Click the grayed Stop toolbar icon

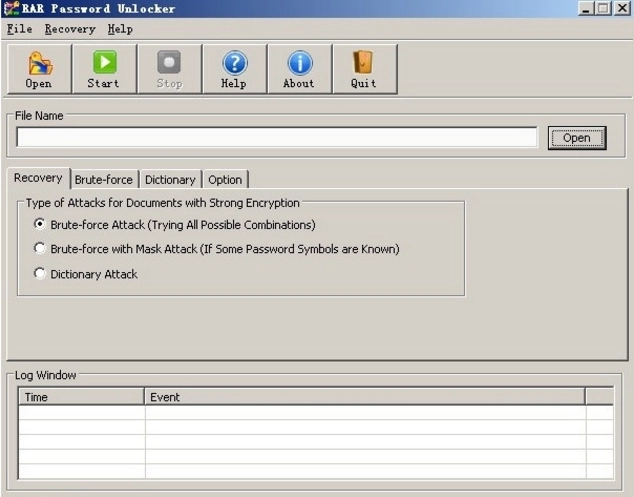coord(169,64)
